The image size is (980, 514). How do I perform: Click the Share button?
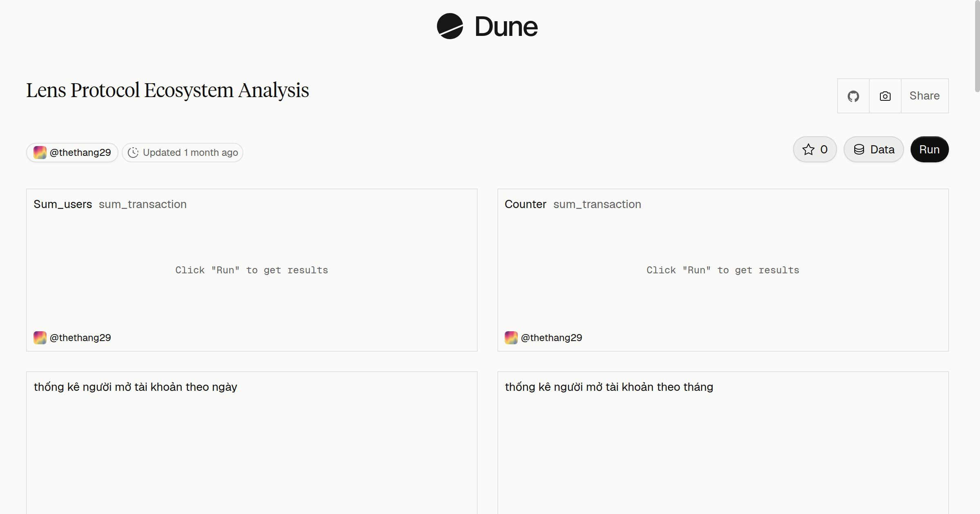tap(924, 96)
